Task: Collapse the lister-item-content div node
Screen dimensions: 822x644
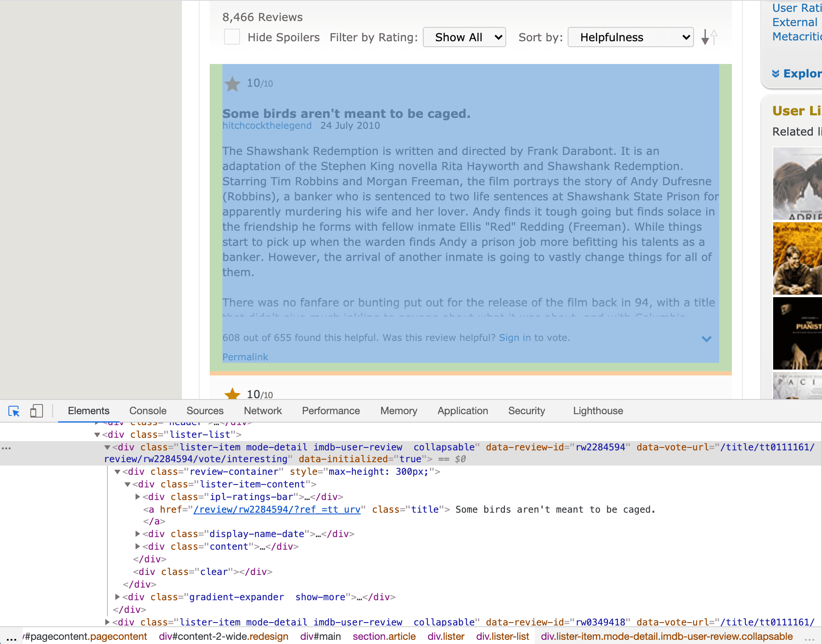Action: pyautogui.click(x=128, y=484)
